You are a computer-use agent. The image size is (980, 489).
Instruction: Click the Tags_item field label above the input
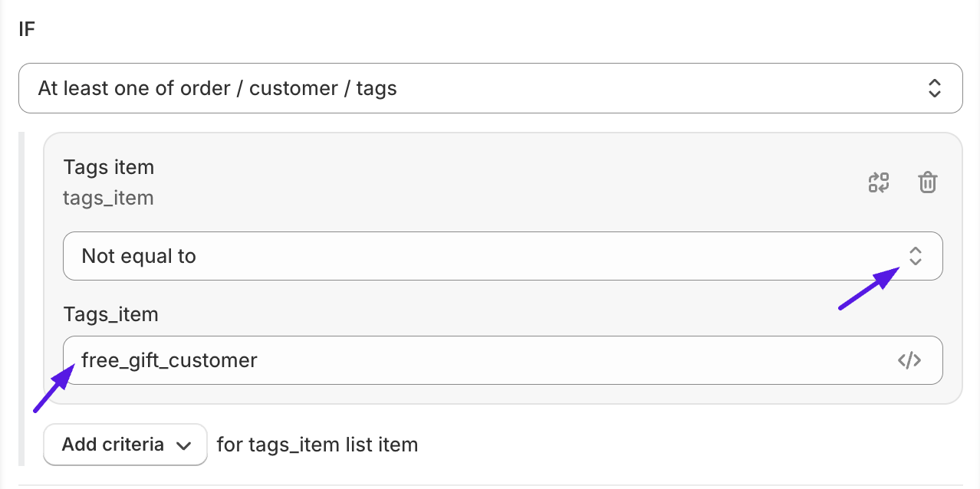click(111, 314)
